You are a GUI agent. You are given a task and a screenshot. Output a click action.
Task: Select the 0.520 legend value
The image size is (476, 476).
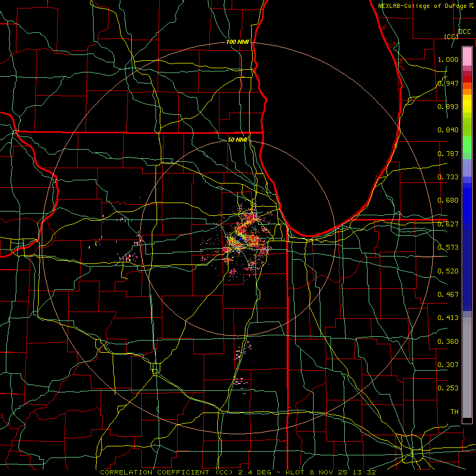[x=448, y=271]
